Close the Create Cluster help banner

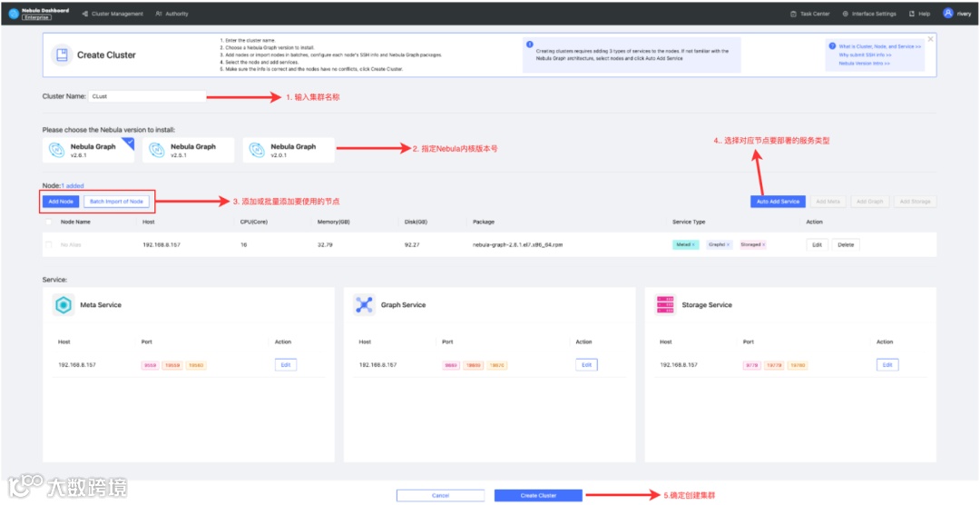point(930,39)
